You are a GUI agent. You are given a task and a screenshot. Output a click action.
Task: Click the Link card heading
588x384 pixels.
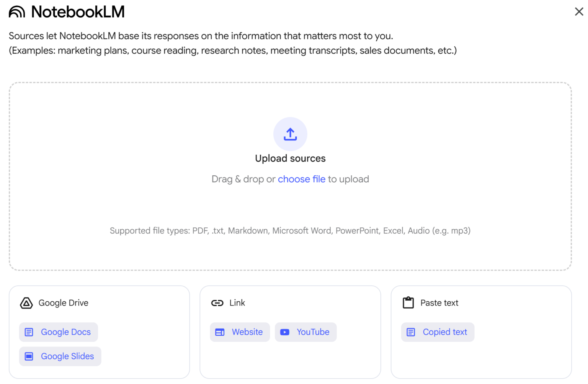237,303
